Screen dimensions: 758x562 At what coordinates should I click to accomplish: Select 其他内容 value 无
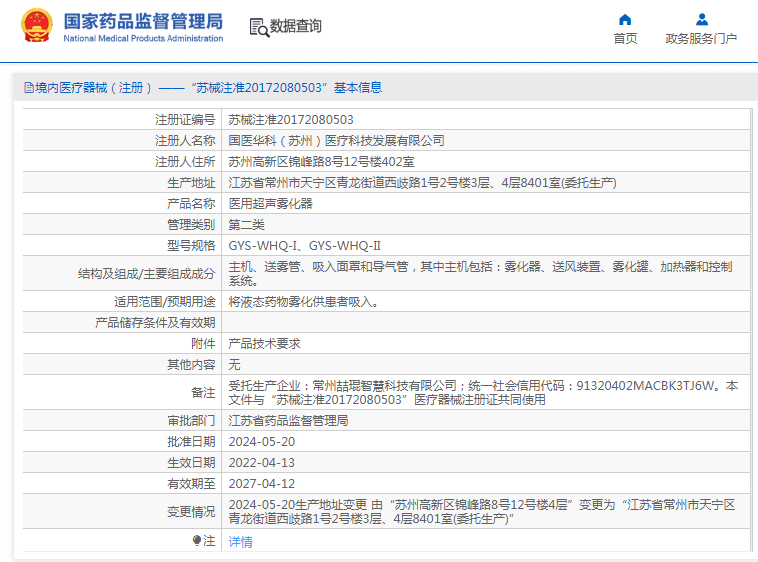coord(234,364)
